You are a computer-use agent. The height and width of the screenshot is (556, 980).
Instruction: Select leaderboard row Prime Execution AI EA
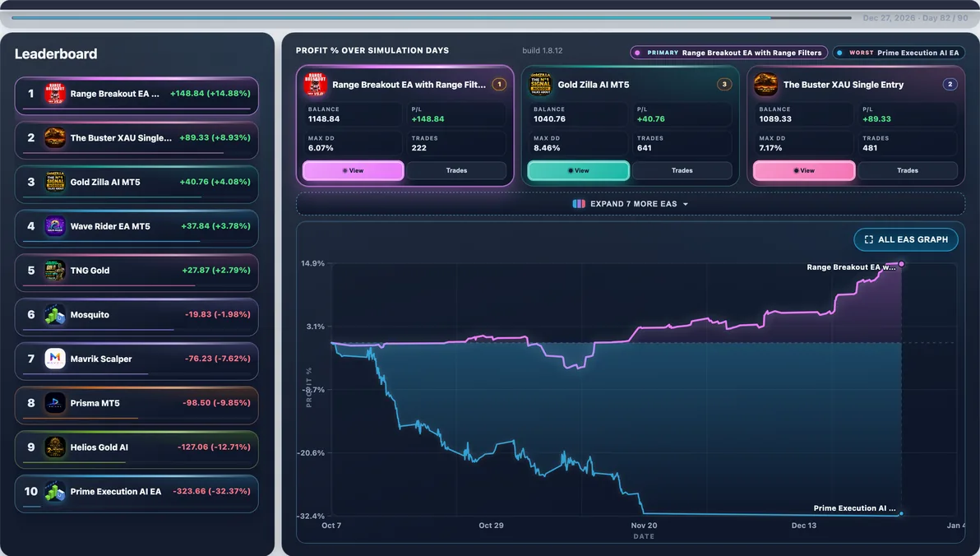point(136,493)
